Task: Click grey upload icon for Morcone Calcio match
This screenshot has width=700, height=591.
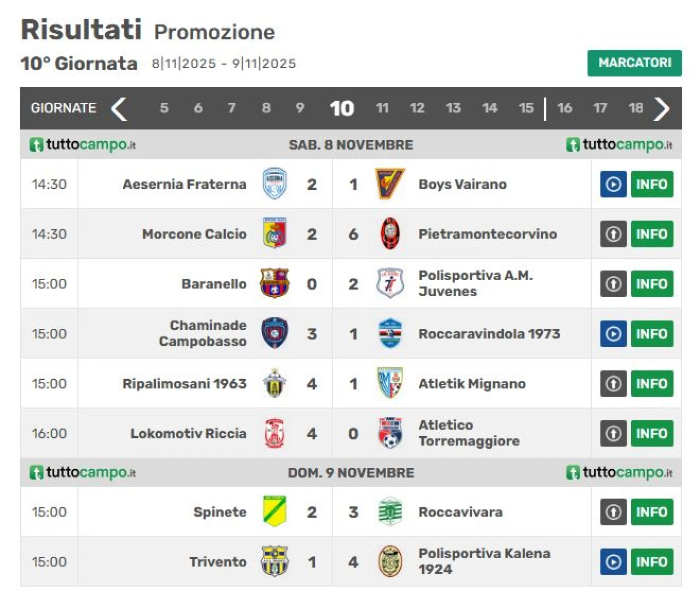Action: click(x=613, y=234)
